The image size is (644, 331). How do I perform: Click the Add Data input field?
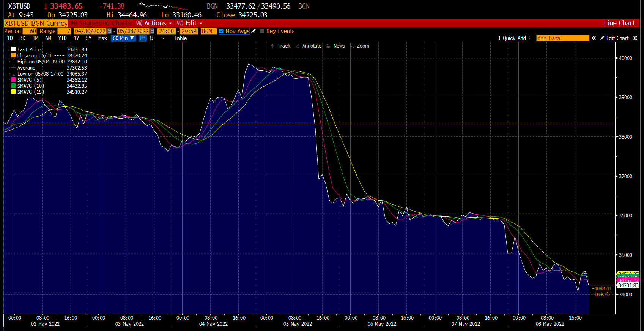point(562,38)
